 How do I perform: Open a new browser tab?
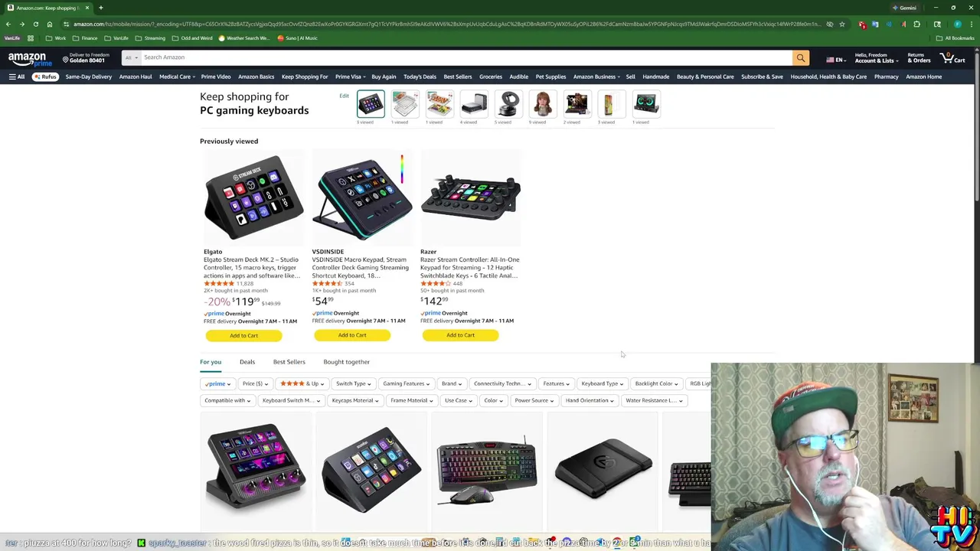100,8
